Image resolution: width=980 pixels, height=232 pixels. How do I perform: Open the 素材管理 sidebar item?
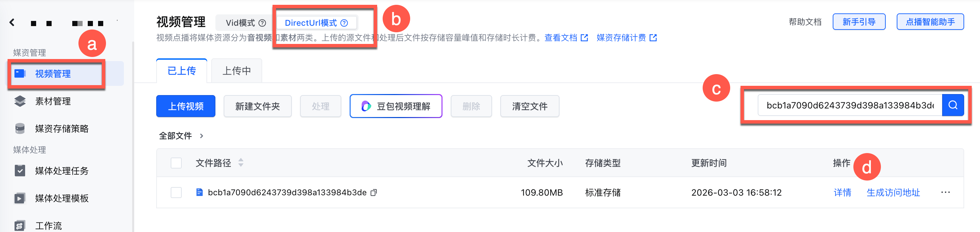[x=53, y=101]
